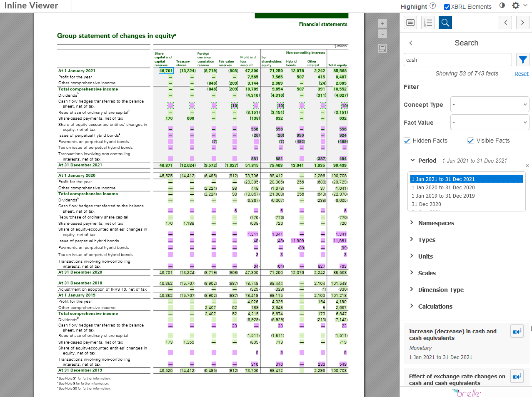The width and height of the screenshot is (532, 397).
Task: Click the 101,548 total equity at 31 December 2018
Action: pos(339,283)
